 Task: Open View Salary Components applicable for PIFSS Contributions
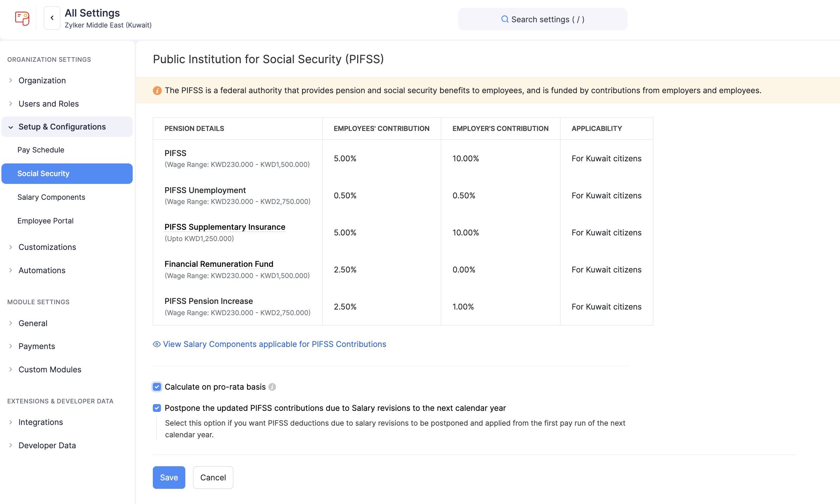[274, 344]
